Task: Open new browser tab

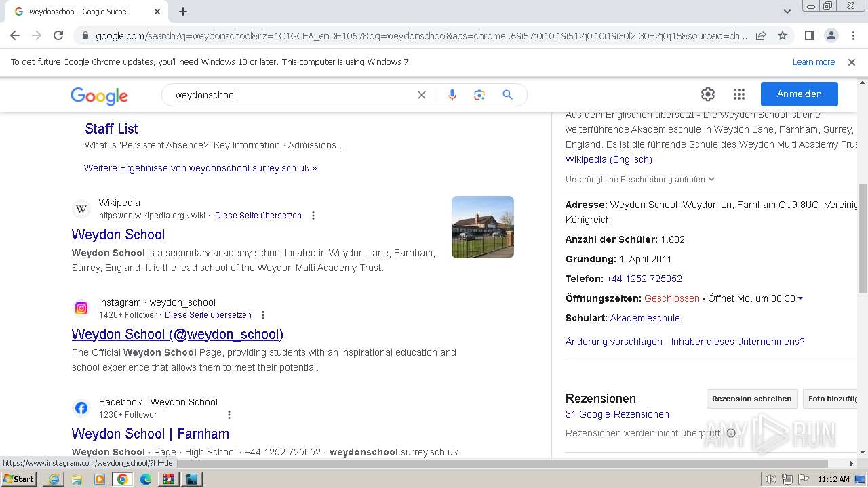Action: 183,12
